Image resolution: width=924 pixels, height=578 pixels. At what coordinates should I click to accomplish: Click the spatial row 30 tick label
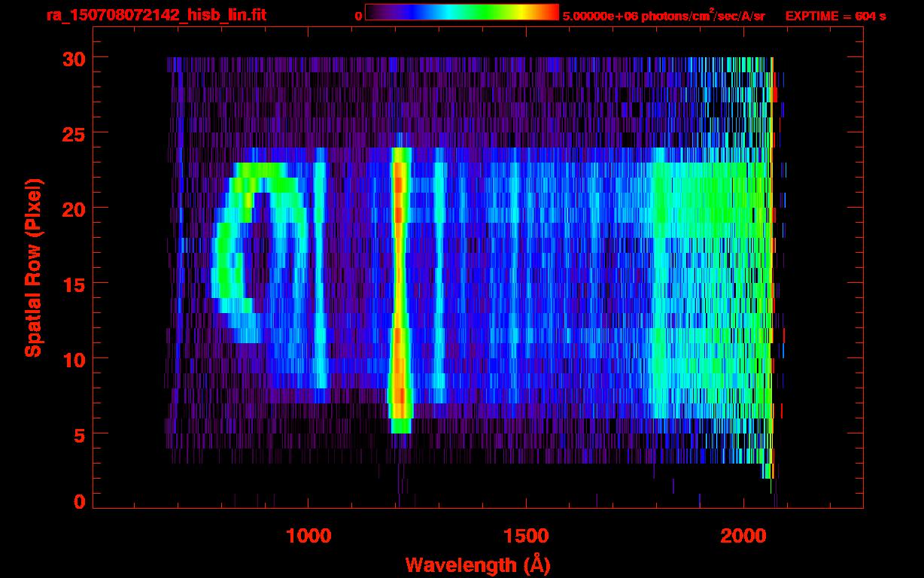tap(72, 58)
